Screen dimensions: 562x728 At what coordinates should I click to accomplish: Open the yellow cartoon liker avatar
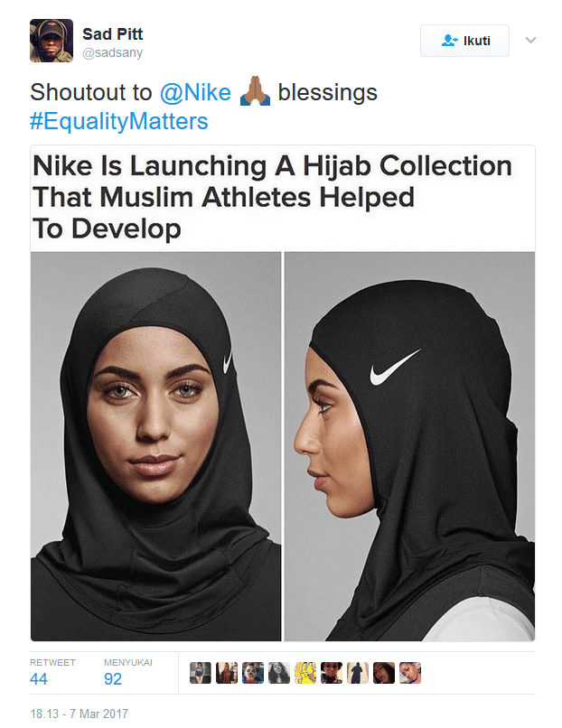[304, 673]
